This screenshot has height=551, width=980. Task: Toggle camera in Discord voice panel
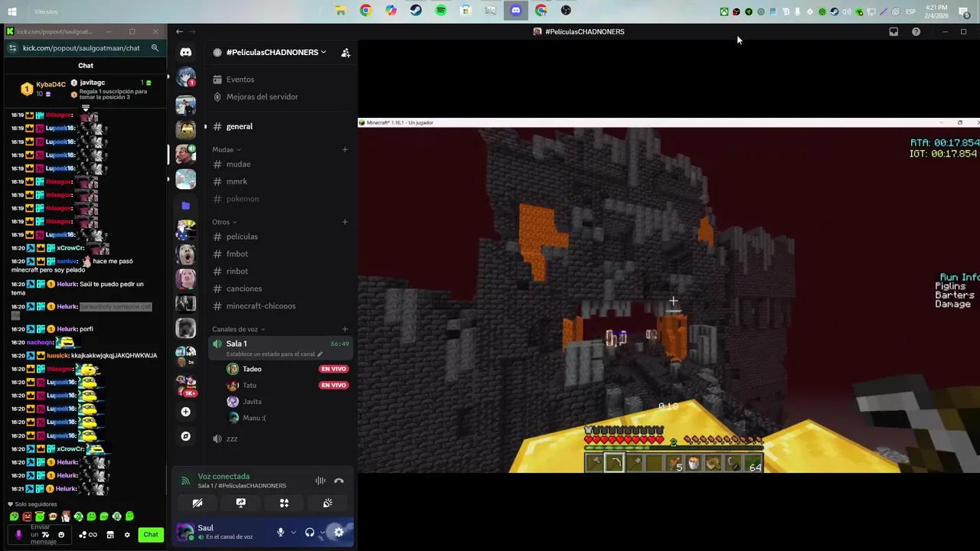[198, 503]
